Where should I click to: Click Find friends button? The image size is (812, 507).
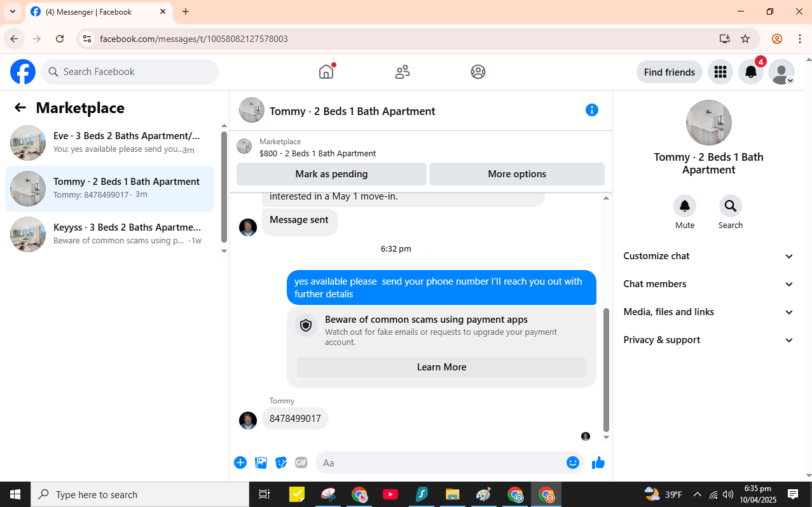[670, 72]
